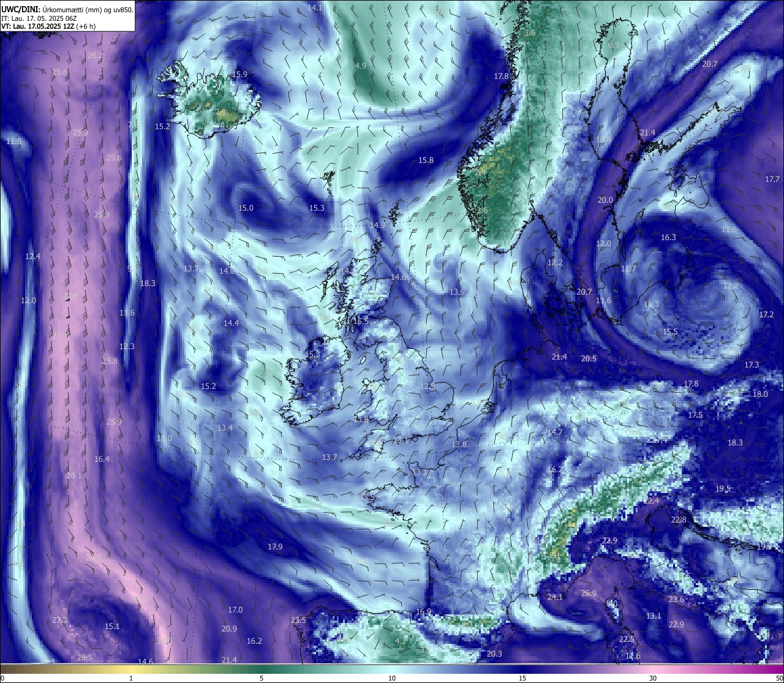Click the 12.3 value label
The height and width of the screenshot is (683, 784).
(x=127, y=346)
